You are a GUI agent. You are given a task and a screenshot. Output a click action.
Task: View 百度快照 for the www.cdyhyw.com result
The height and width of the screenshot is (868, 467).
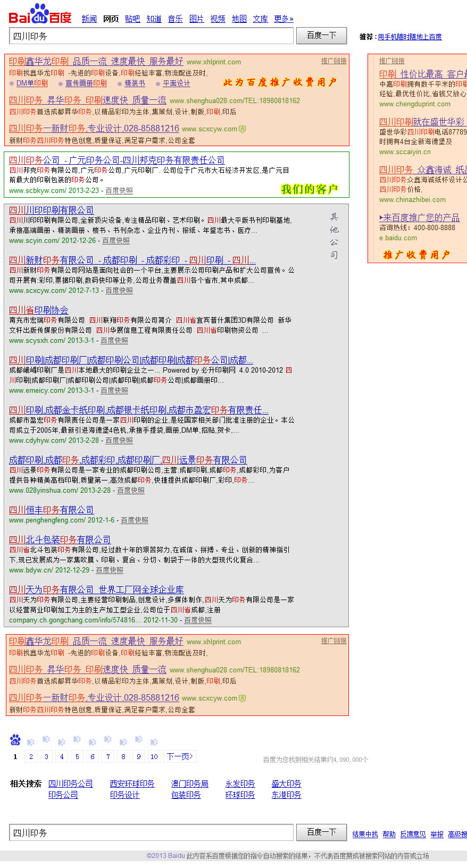[x=119, y=441]
